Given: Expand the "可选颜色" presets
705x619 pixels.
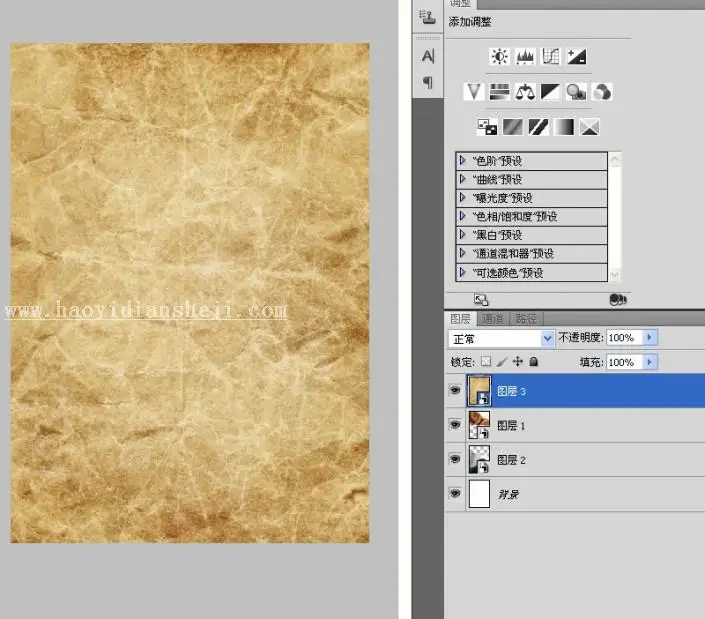Looking at the screenshot, I should pos(462,272).
